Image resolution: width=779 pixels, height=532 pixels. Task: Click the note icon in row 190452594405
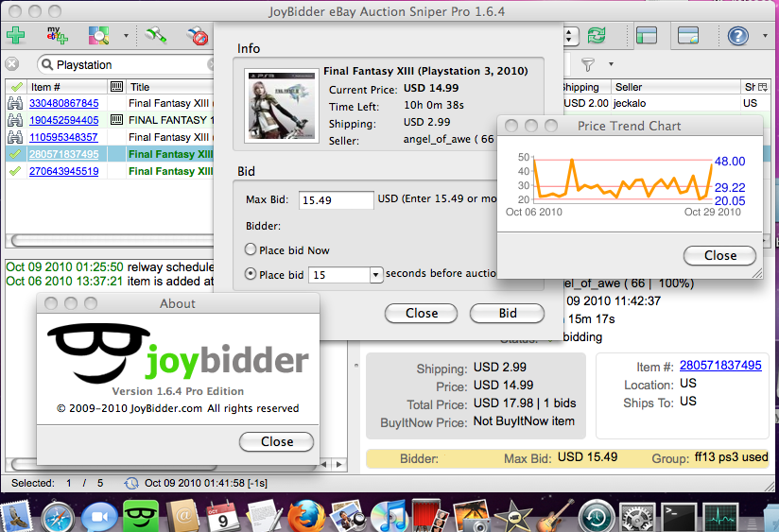[x=116, y=120]
